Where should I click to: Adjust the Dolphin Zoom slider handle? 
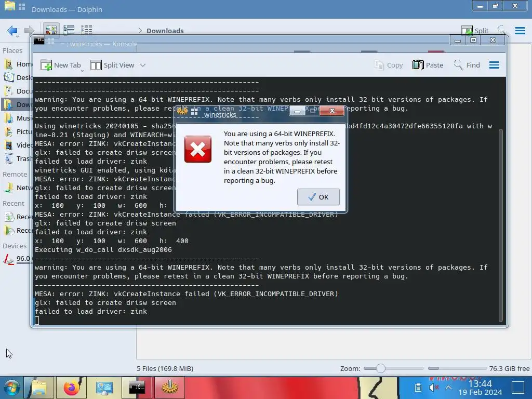[381, 368]
